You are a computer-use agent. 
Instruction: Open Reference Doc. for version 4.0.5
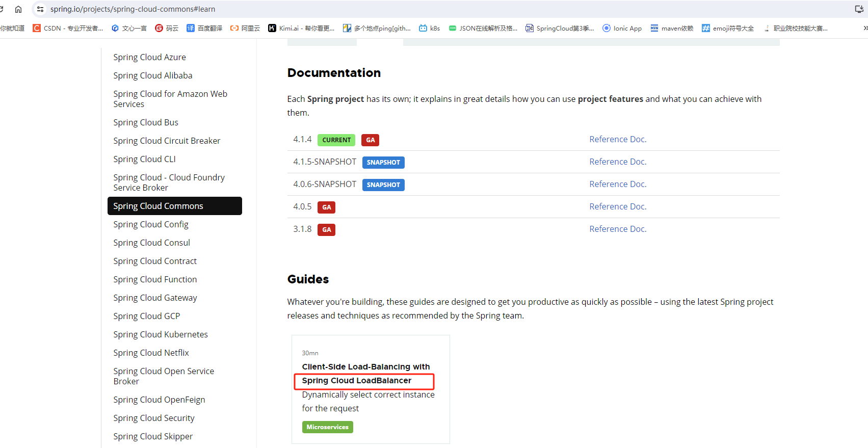[618, 206]
